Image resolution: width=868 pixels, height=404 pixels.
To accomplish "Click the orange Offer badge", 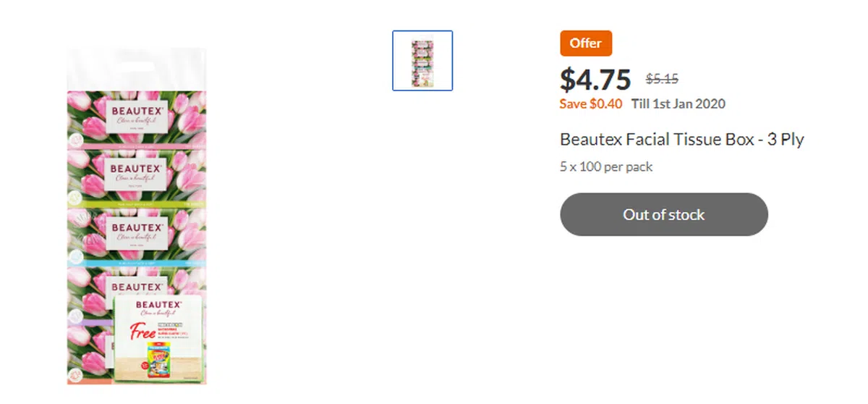I will pos(586,43).
